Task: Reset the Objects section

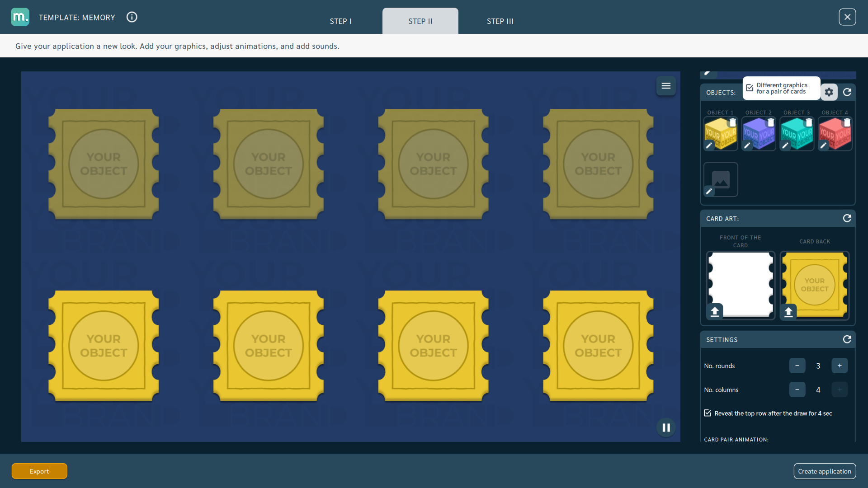Action: point(847,92)
